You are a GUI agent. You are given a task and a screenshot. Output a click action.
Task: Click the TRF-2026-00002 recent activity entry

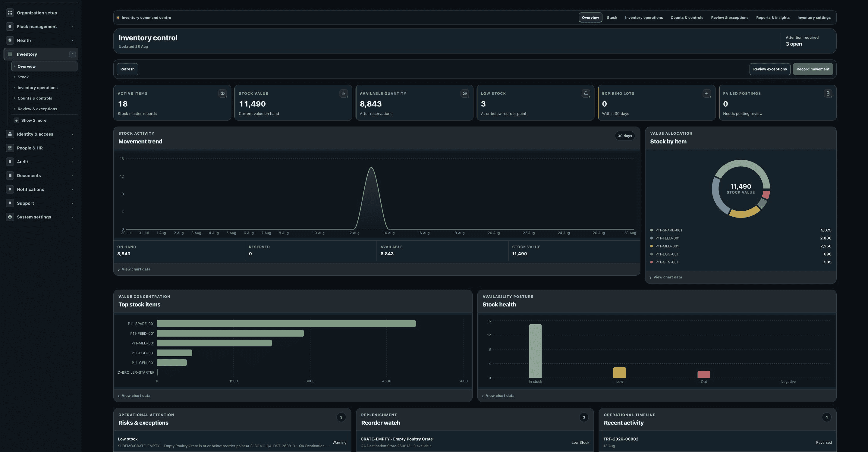coord(717,442)
